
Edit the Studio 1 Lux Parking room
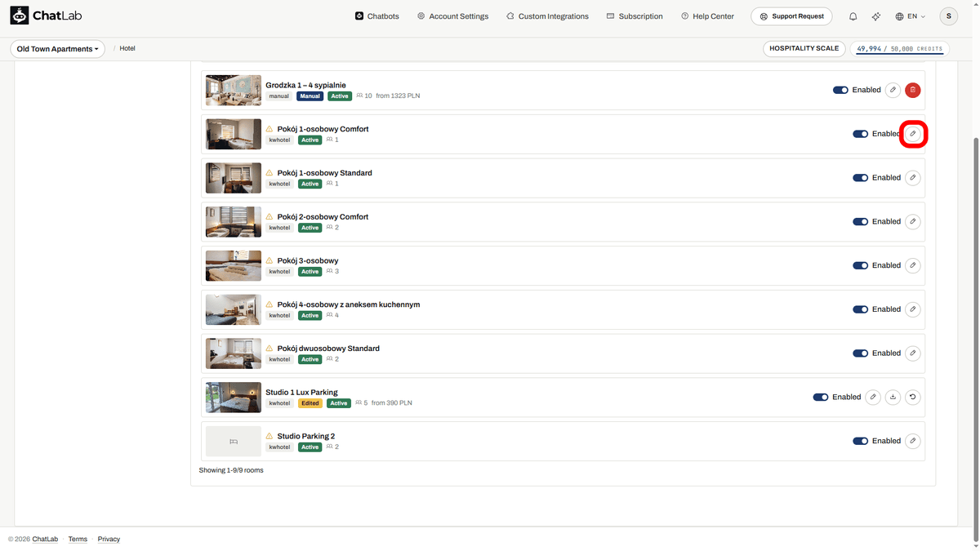(873, 398)
